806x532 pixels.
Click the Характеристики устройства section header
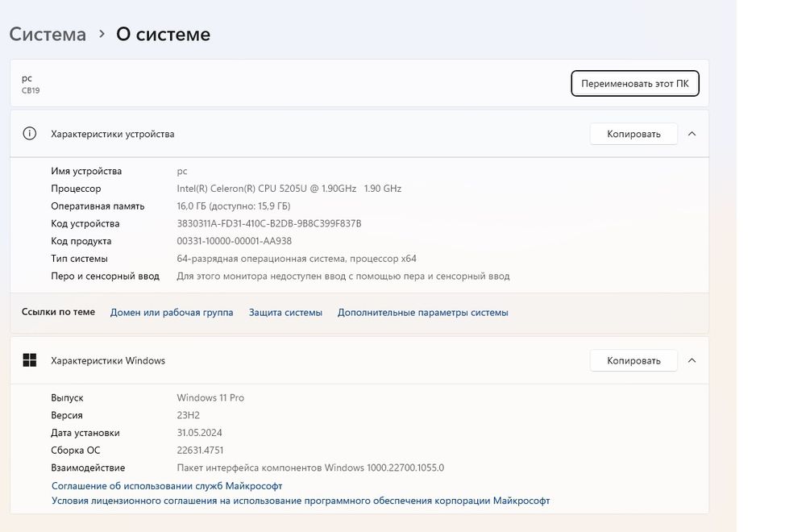pos(113,134)
